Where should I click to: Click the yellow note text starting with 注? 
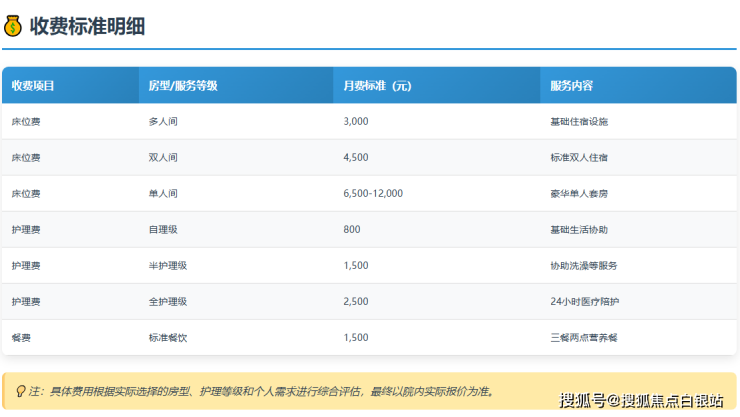tap(262, 391)
